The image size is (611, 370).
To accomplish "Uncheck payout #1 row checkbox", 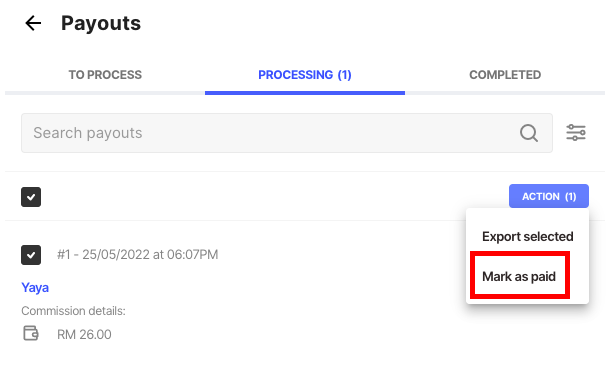I will (31, 255).
